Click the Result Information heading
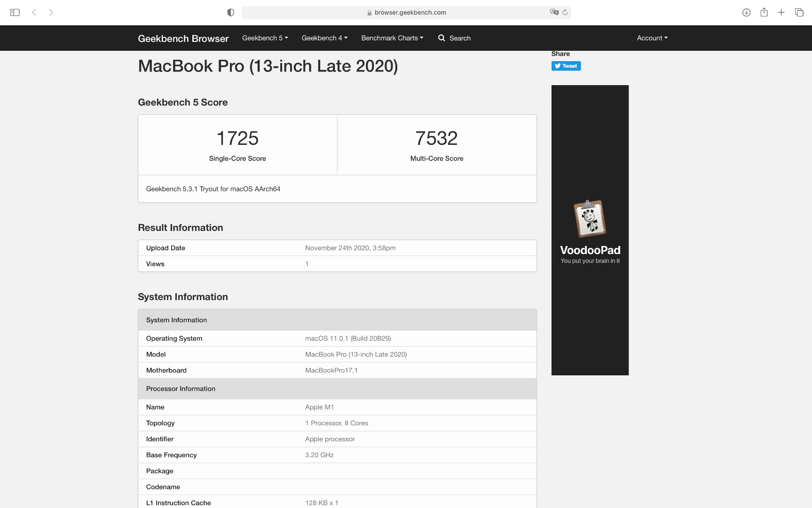The width and height of the screenshot is (812, 508). tap(181, 228)
